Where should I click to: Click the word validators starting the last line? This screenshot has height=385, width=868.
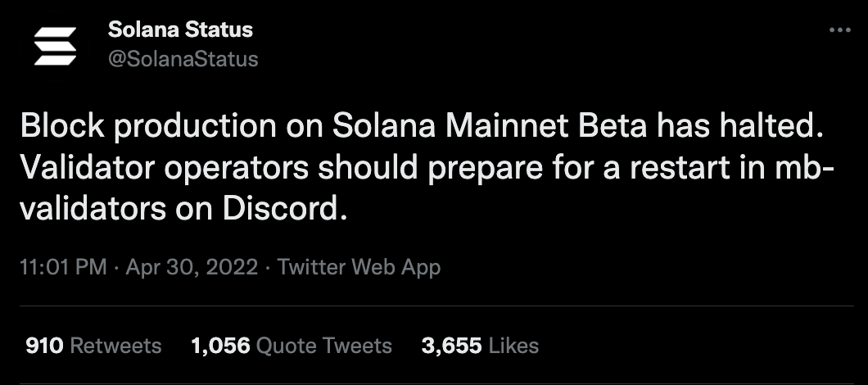93,210
